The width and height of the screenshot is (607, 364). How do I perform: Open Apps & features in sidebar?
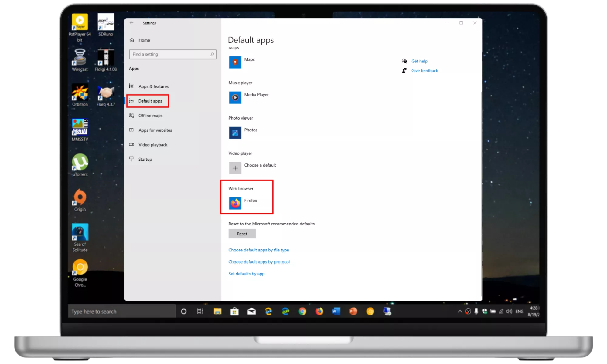[x=153, y=86]
